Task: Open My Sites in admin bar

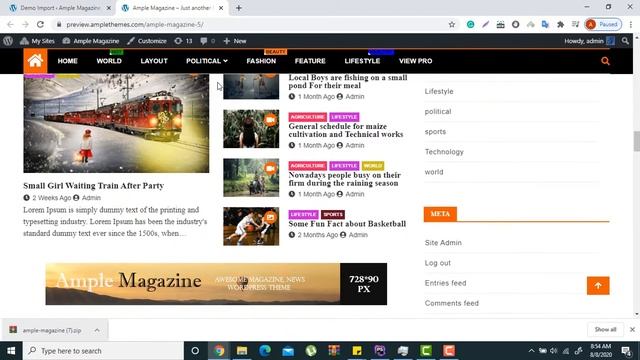Action: click(x=37, y=41)
